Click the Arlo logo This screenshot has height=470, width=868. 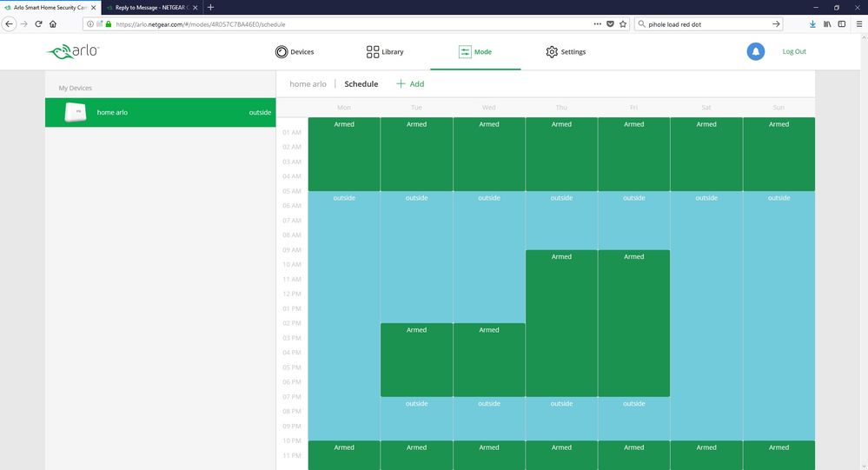click(72, 51)
